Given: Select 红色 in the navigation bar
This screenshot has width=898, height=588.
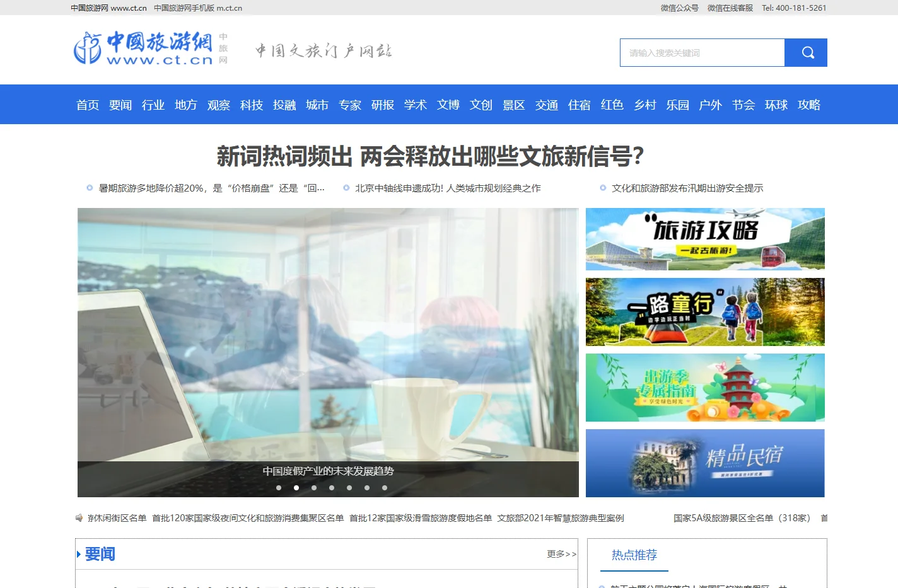Looking at the screenshot, I should click(x=612, y=105).
